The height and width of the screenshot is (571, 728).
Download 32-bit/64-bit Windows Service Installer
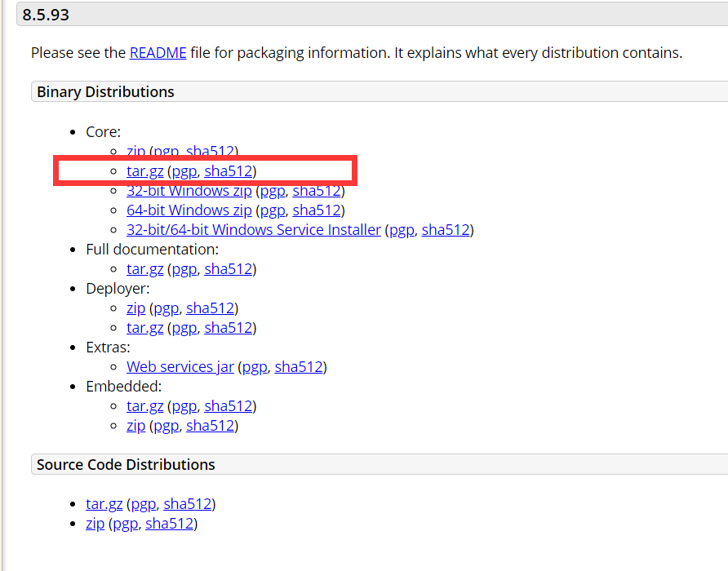pos(254,230)
